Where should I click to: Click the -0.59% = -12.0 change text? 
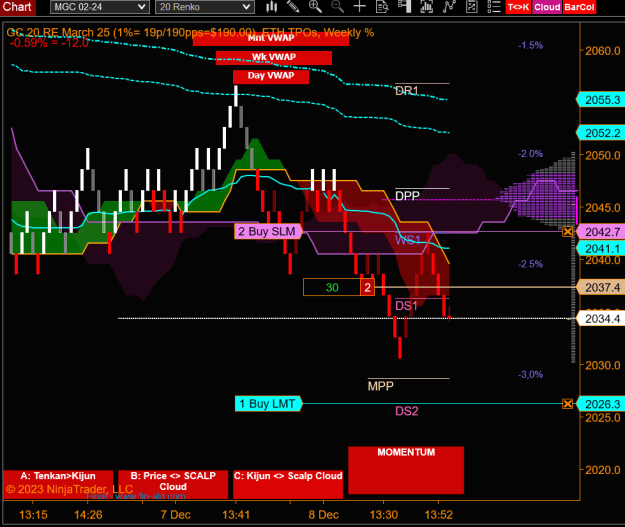tap(49, 43)
